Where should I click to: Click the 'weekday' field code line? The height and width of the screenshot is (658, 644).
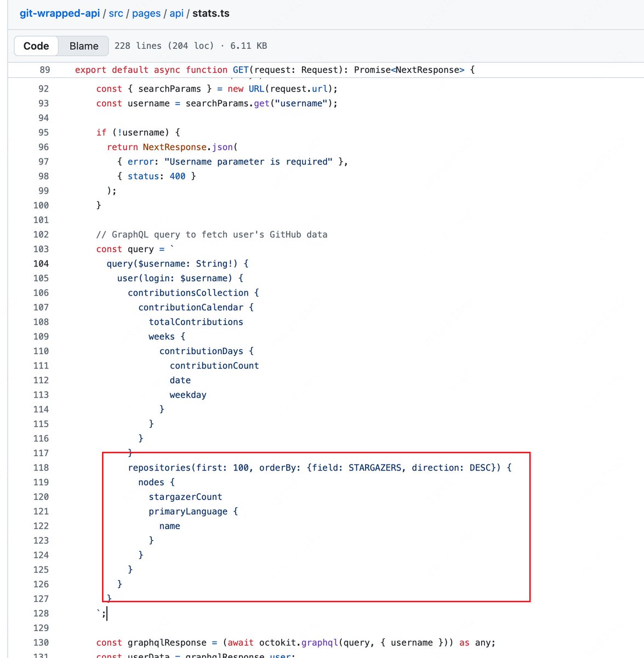188,394
